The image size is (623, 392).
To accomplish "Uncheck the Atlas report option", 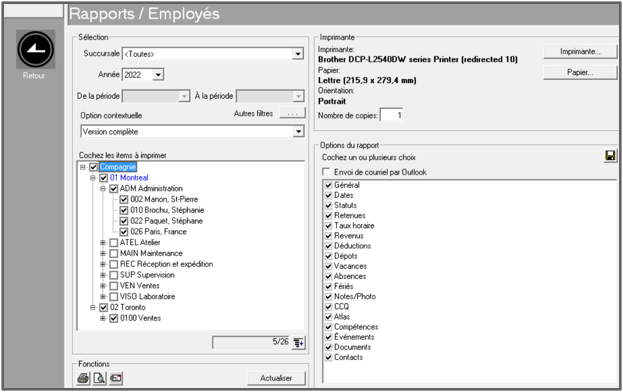I will tap(329, 317).
